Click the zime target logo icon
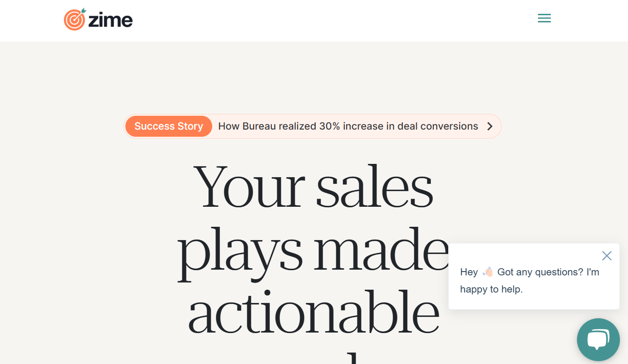This screenshot has width=628, height=364. 74,20
